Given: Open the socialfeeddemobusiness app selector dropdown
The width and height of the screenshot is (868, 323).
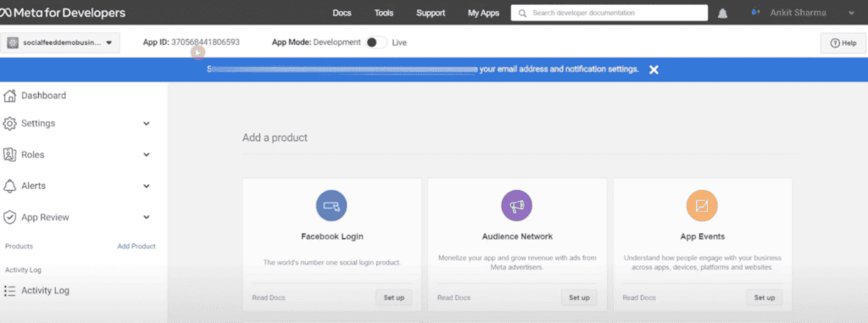Looking at the screenshot, I should 60,42.
